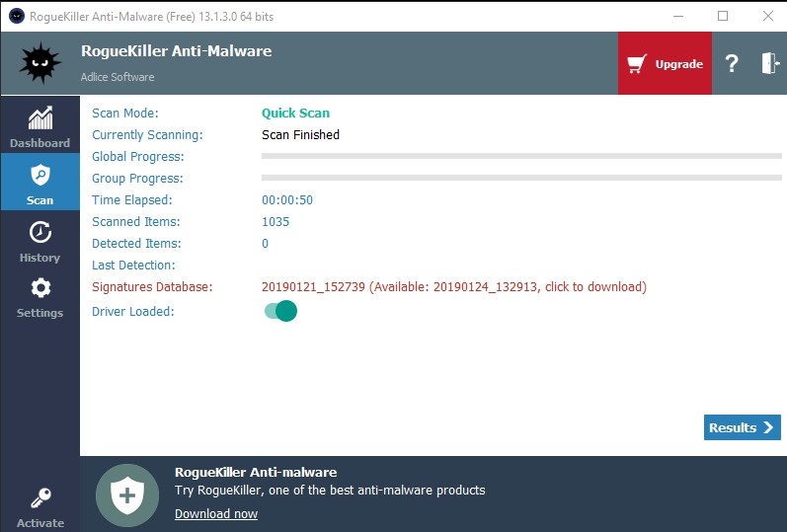Click the RogueKiller Anti-malware promo heading
This screenshot has width=787, height=532.
click(x=256, y=472)
